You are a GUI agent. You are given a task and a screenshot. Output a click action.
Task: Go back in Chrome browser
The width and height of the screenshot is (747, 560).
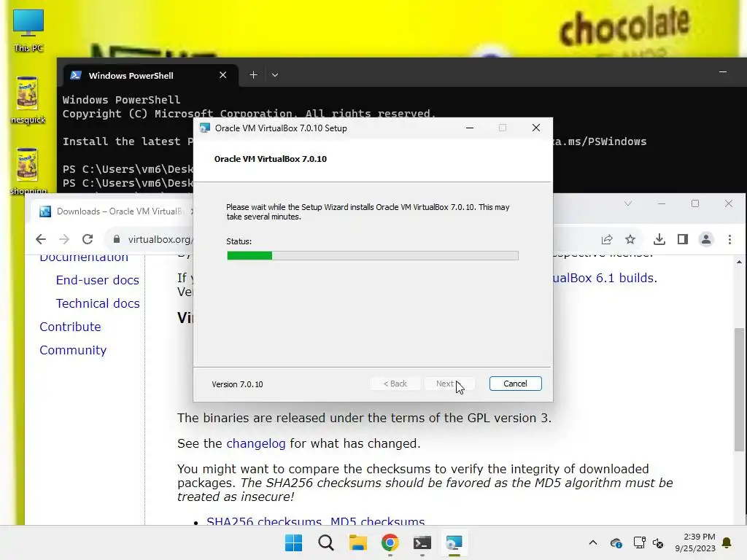point(41,239)
